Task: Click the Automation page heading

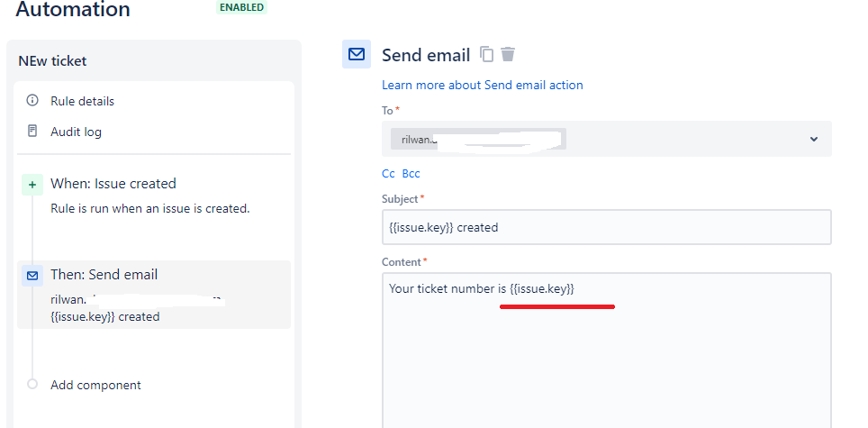Action: 73,9
